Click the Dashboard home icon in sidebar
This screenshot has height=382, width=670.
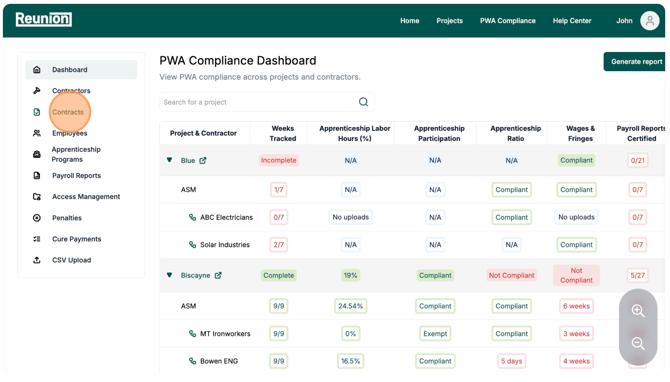37,70
